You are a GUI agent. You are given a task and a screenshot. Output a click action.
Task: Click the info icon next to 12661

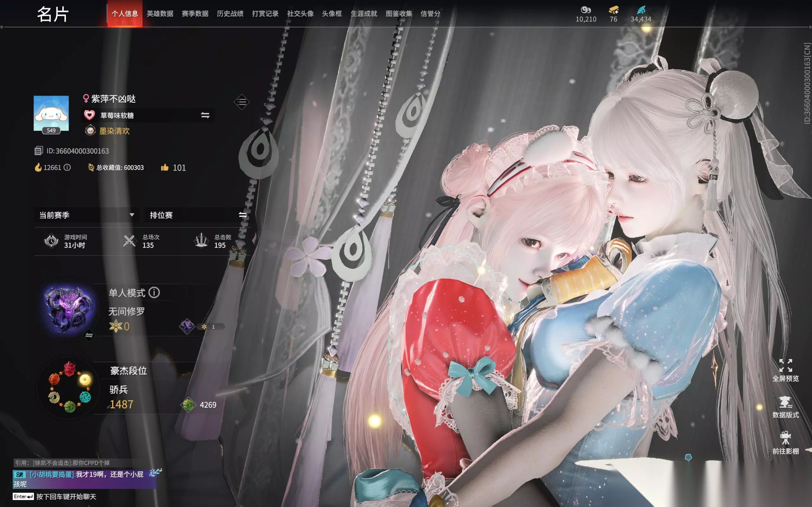(67, 167)
